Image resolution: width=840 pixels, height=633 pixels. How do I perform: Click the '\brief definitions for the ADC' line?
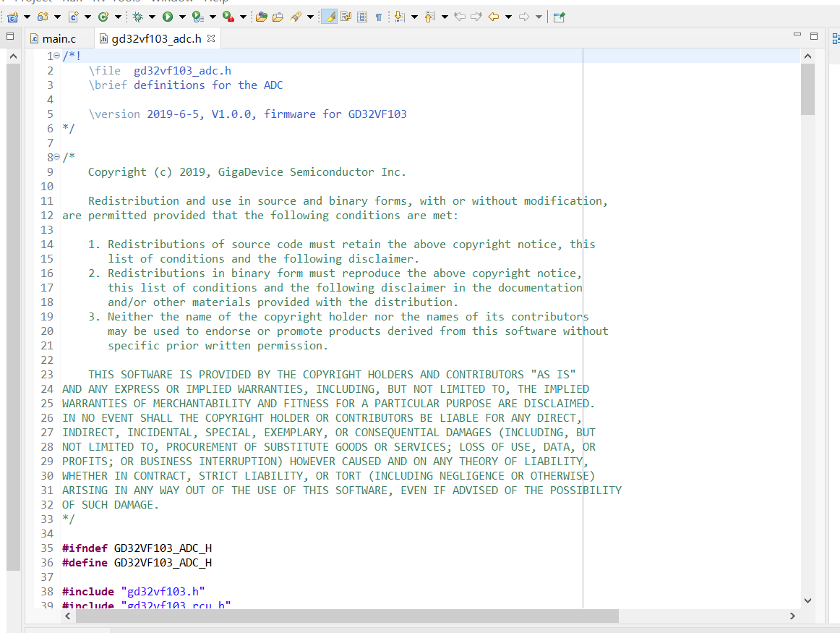pyautogui.click(x=186, y=85)
